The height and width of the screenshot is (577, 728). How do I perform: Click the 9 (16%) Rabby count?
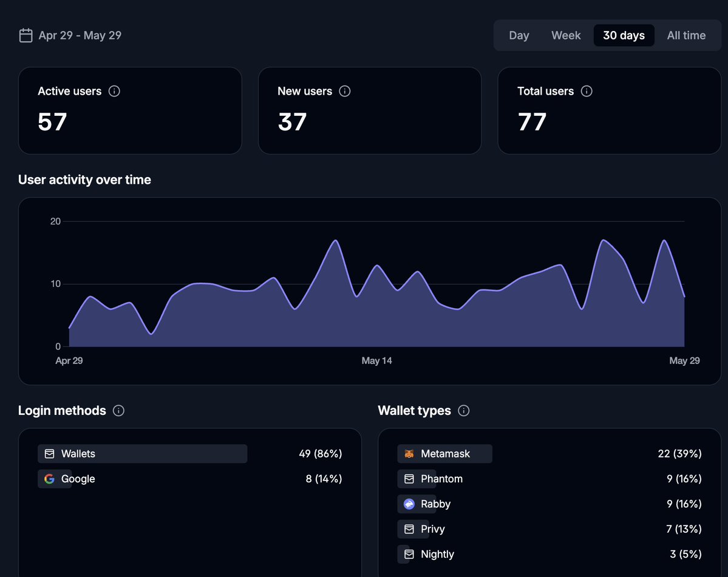coord(684,504)
